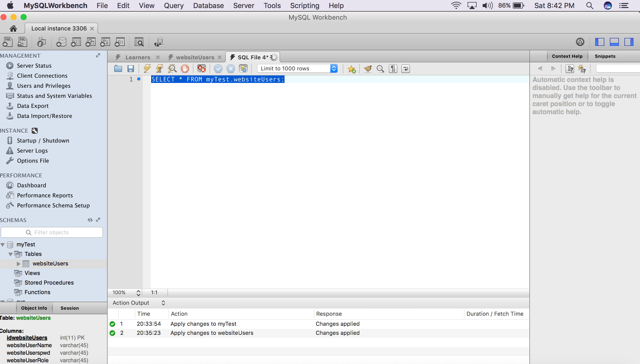Click the Commit transaction checkmark icon
This screenshot has height=364, width=640.
point(218,69)
